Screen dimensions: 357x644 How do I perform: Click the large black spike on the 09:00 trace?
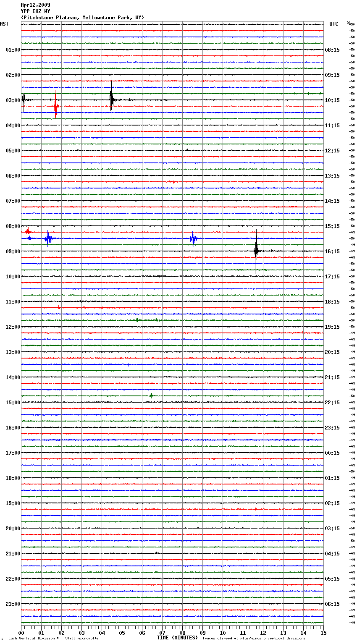tap(256, 251)
